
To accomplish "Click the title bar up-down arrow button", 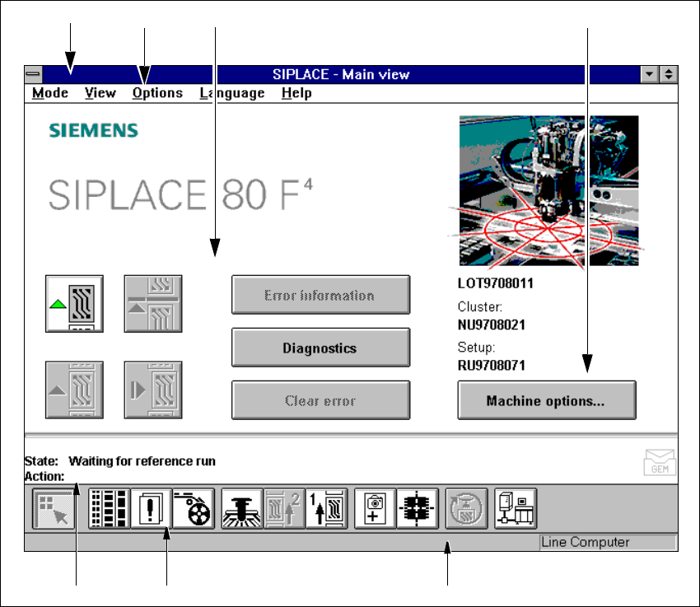I will tap(669, 74).
